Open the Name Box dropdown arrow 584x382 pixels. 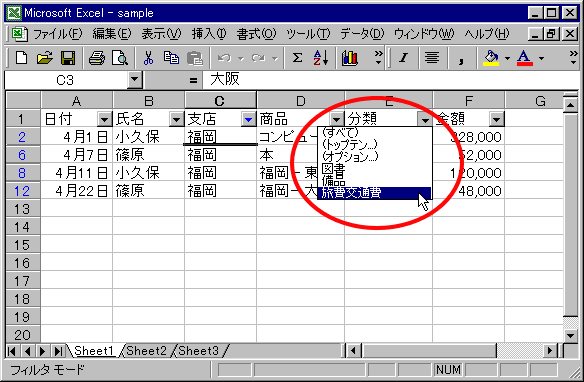(134, 80)
